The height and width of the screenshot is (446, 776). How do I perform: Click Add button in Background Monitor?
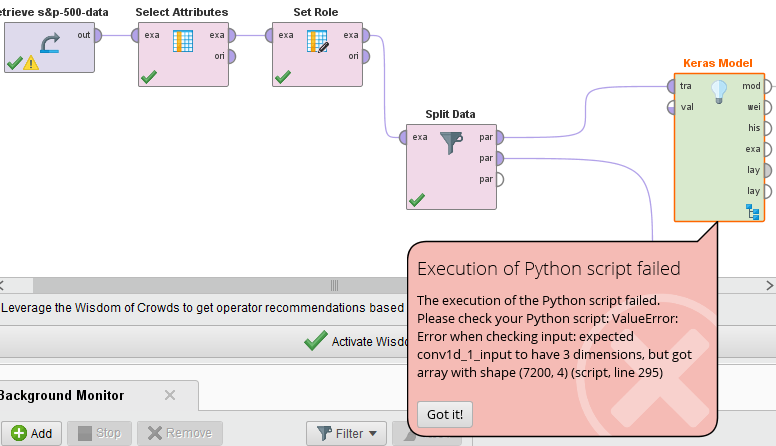tap(32, 434)
